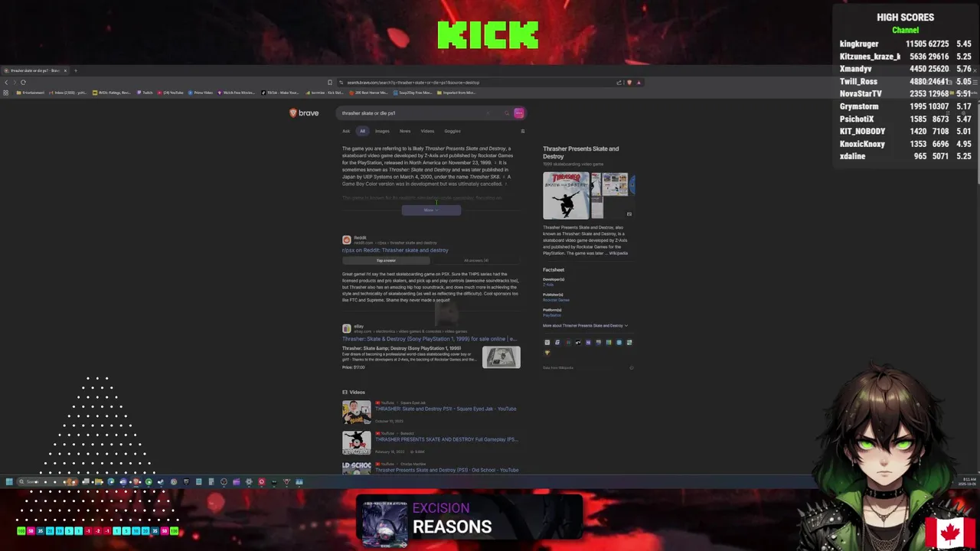Open the Spotify icon in taskbar
The width and height of the screenshot is (980, 551).
(149, 481)
